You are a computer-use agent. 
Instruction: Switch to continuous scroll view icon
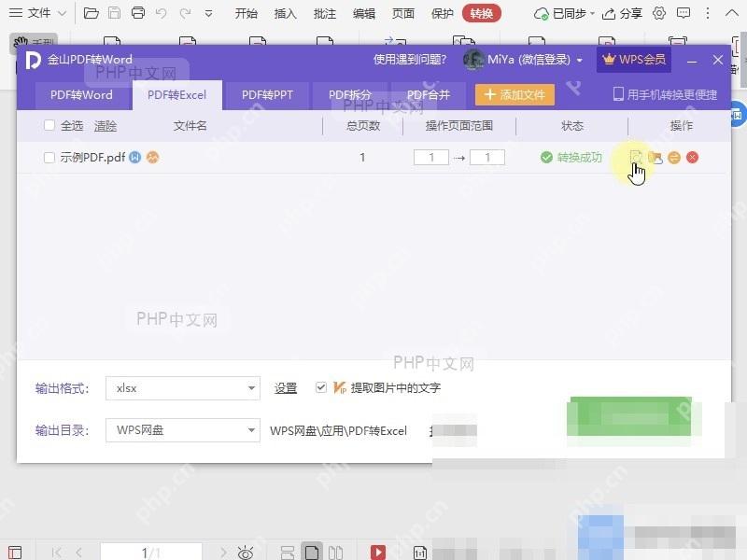click(288, 553)
